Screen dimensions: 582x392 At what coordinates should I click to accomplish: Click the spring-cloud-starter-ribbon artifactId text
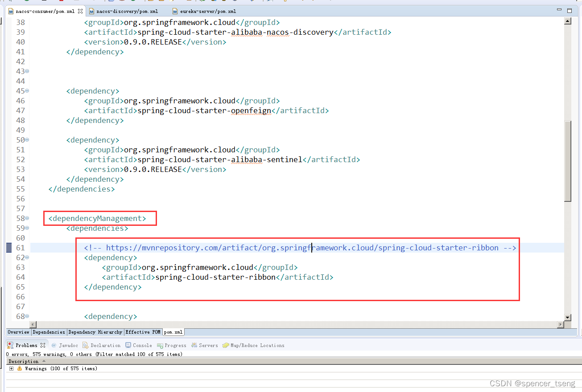click(215, 277)
